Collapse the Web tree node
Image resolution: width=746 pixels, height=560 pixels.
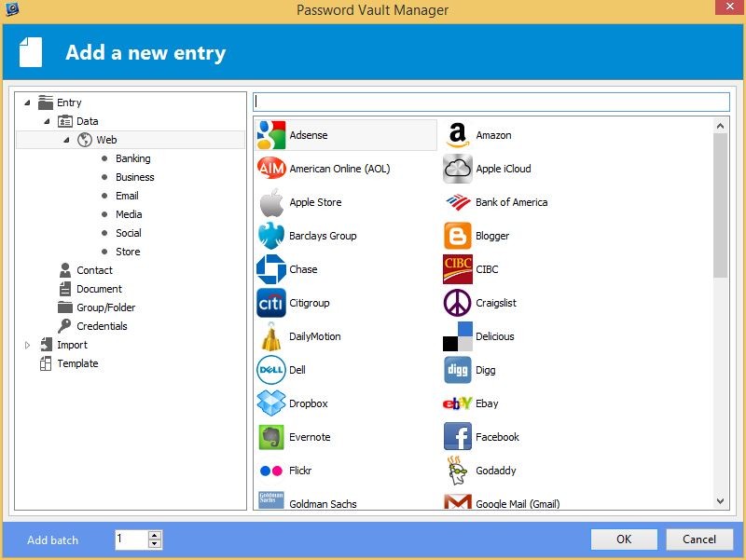(66, 140)
